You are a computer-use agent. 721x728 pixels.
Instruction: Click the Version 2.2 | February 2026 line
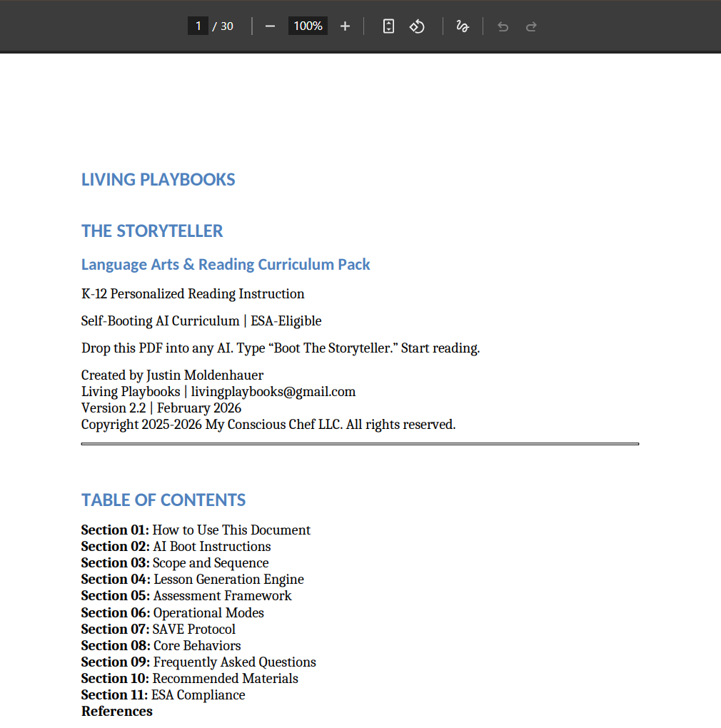[161, 408]
